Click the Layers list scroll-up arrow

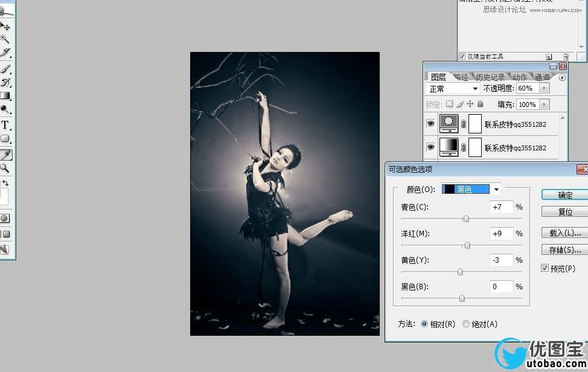pos(563,118)
